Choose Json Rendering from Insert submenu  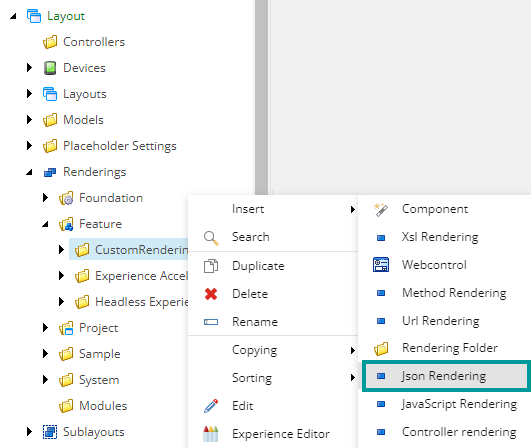[445, 376]
